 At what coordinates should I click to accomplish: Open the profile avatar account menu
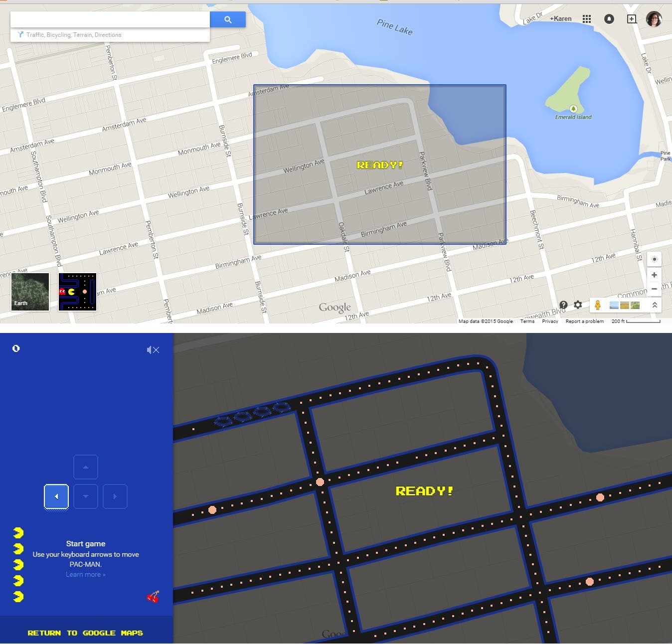click(x=654, y=19)
